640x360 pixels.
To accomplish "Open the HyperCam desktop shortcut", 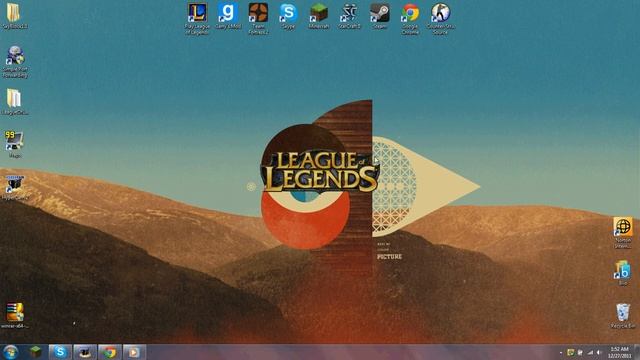I will point(15,187).
